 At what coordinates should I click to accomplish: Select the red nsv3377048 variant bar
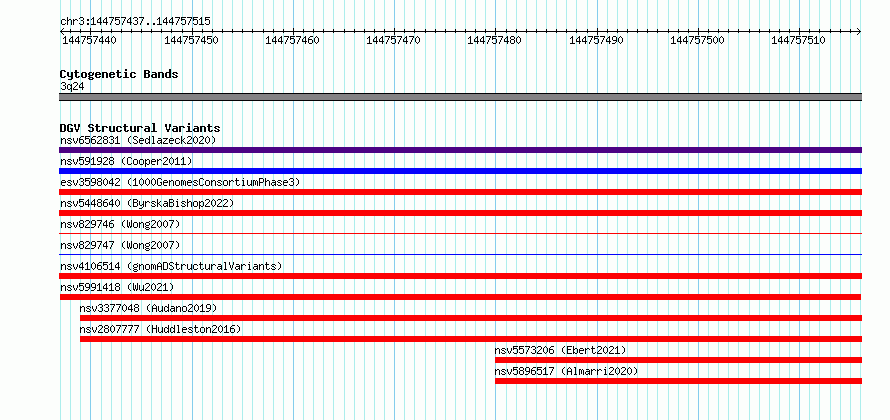[471, 318]
